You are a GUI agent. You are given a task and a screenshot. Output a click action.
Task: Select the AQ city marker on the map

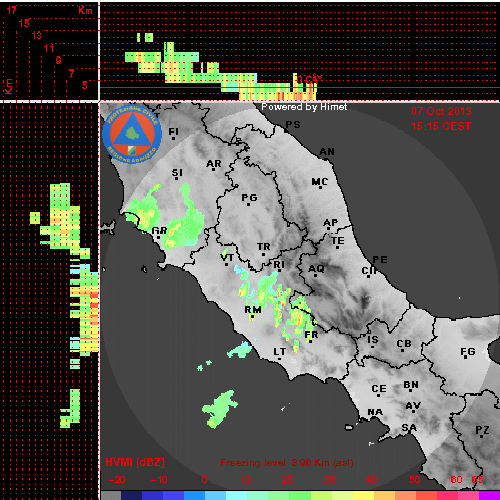[x=316, y=269]
